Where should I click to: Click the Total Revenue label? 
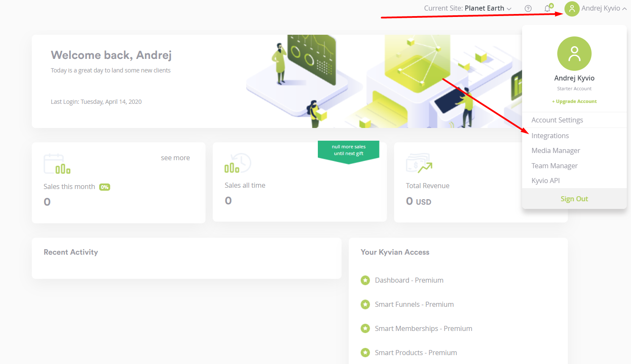428,186
